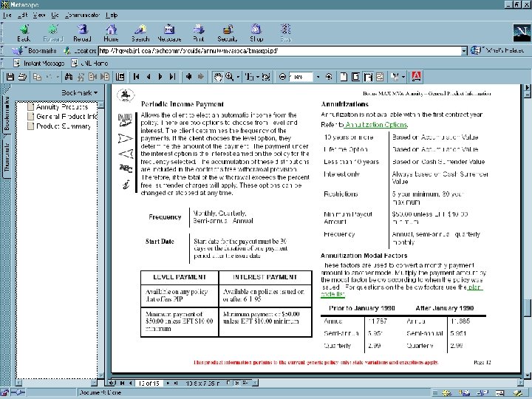Viewport: 532px width, 399px height.
Task: Open the Help menu
Action: (x=112, y=15)
